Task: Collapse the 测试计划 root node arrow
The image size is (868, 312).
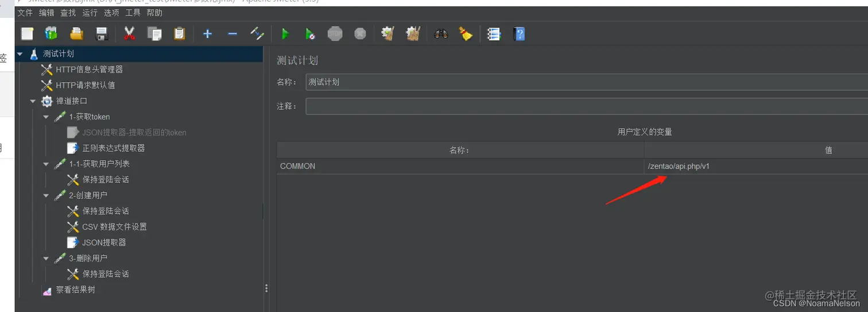Action: (x=21, y=54)
